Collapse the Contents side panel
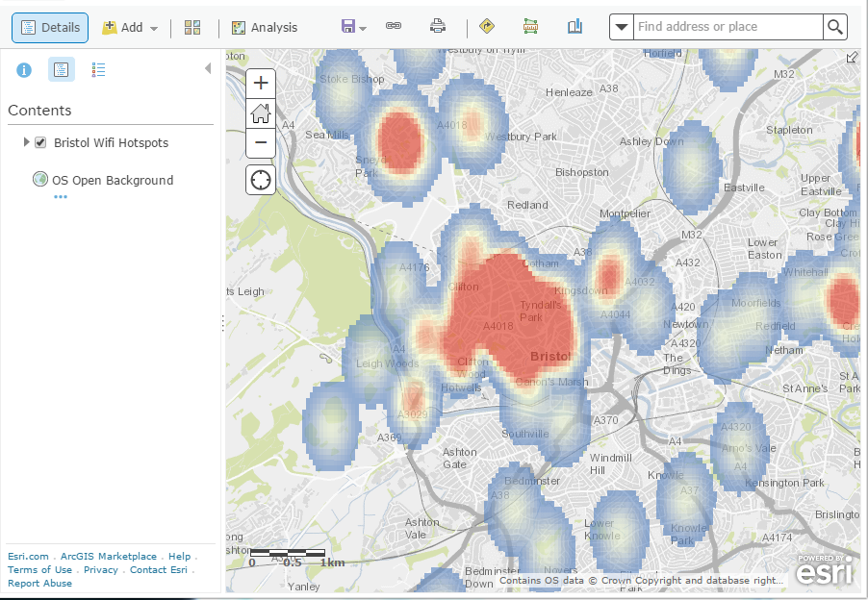 coord(207,68)
